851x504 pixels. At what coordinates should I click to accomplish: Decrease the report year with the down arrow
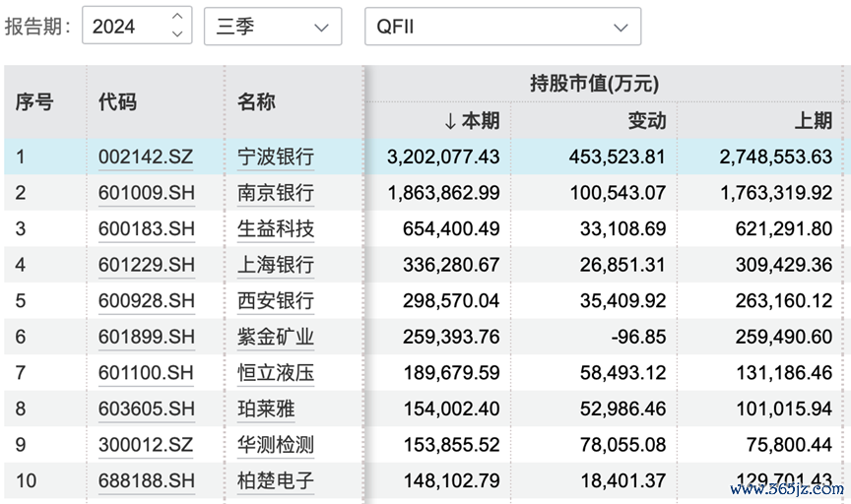[x=177, y=33]
